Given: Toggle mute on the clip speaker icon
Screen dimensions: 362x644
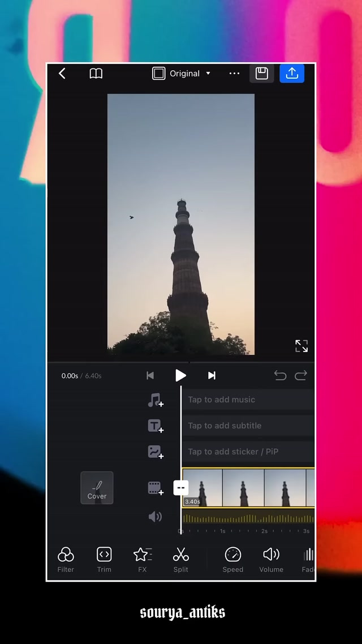Looking at the screenshot, I should 154,517.
